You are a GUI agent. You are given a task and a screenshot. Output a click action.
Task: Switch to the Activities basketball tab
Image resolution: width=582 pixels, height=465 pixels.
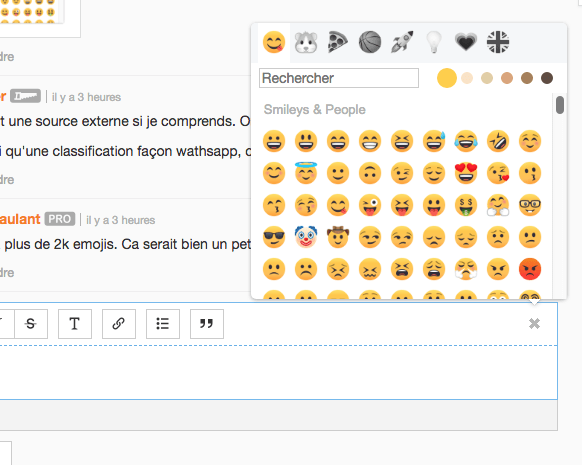pyautogui.click(x=370, y=42)
